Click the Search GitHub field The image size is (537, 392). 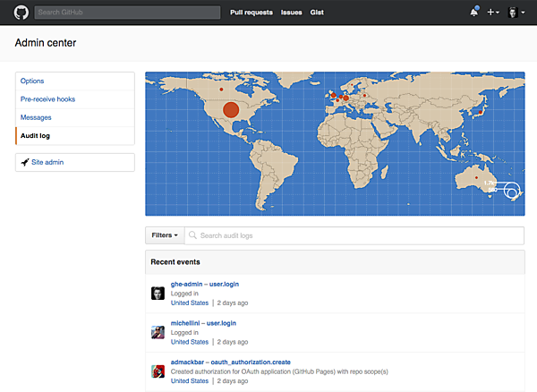click(127, 13)
